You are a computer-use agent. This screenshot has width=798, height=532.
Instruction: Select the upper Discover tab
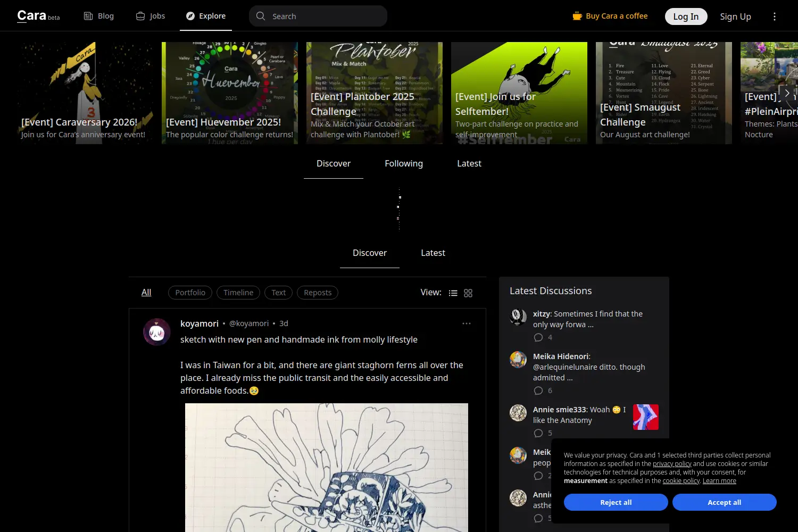[x=334, y=164]
